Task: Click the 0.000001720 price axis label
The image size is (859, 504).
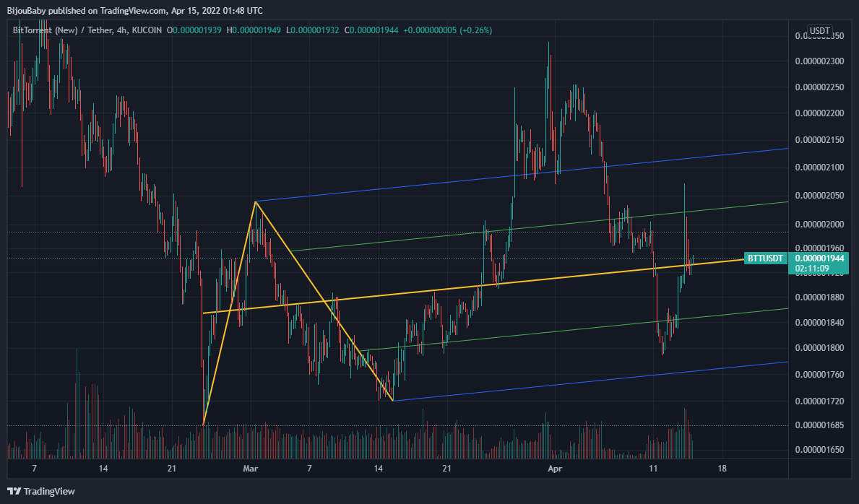Action: (819, 401)
